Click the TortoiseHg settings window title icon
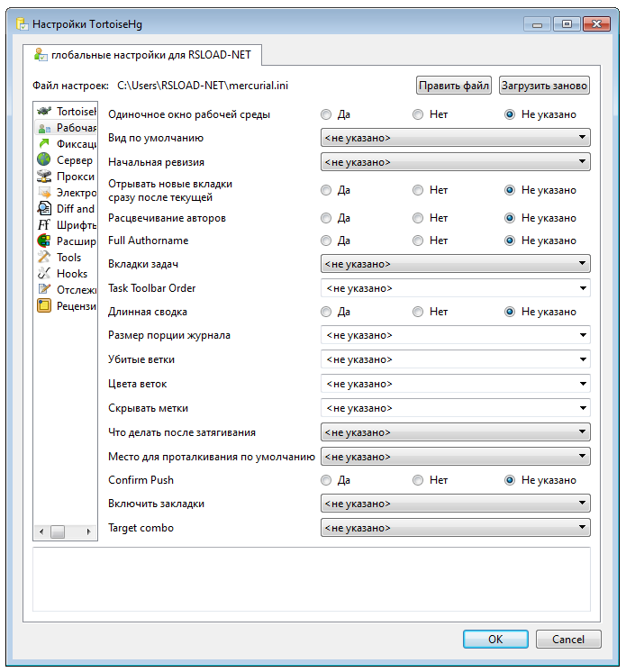The height and width of the screenshot is (672, 635). [23, 24]
